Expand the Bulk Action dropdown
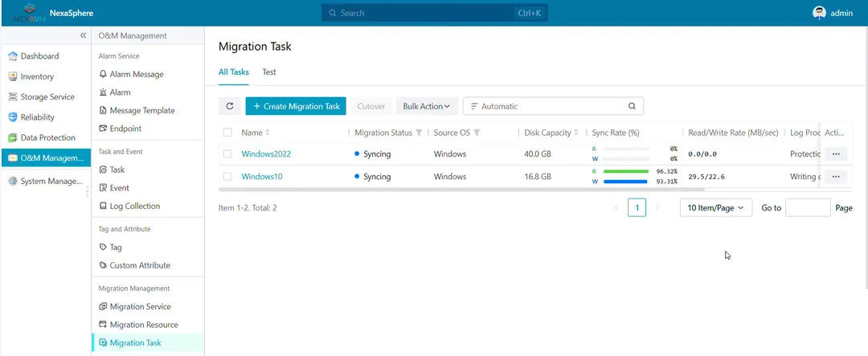 (x=427, y=106)
